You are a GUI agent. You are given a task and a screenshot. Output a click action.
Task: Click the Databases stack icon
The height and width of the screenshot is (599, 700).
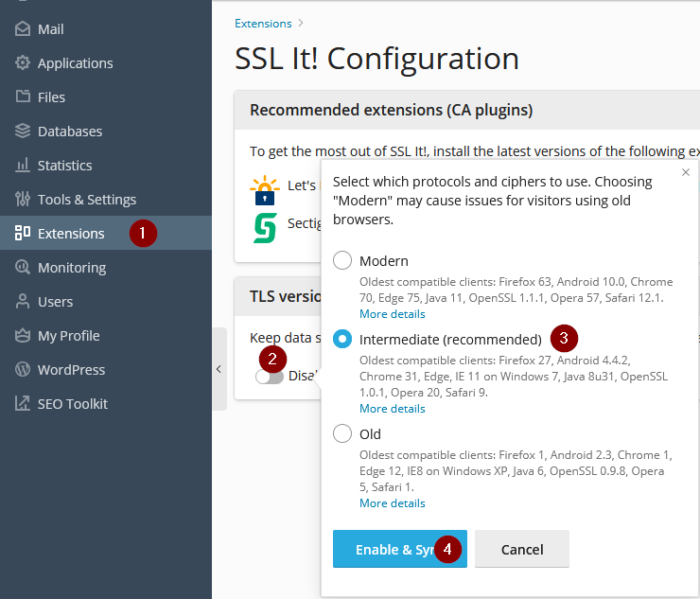point(23,131)
